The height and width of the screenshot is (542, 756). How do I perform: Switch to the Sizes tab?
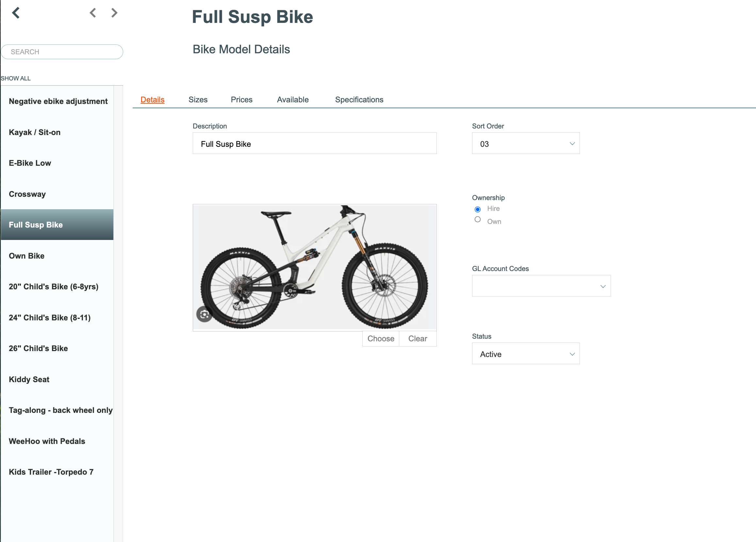tap(198, 99)
